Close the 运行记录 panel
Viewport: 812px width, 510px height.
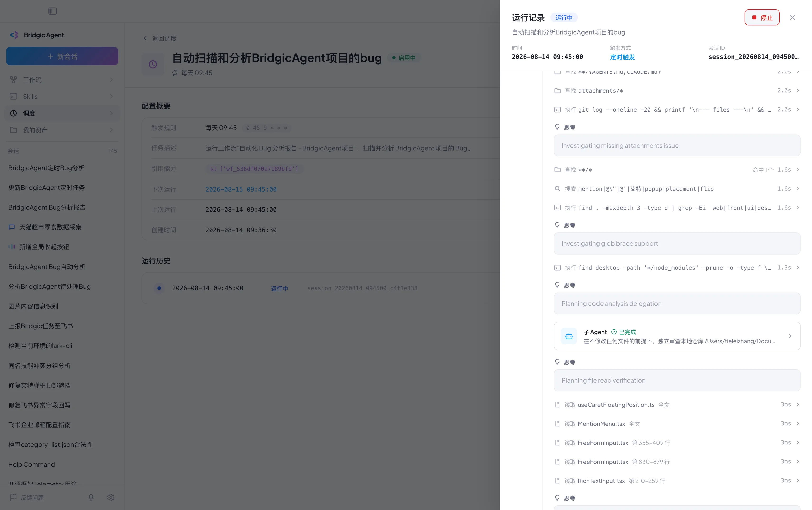[793, 18]
